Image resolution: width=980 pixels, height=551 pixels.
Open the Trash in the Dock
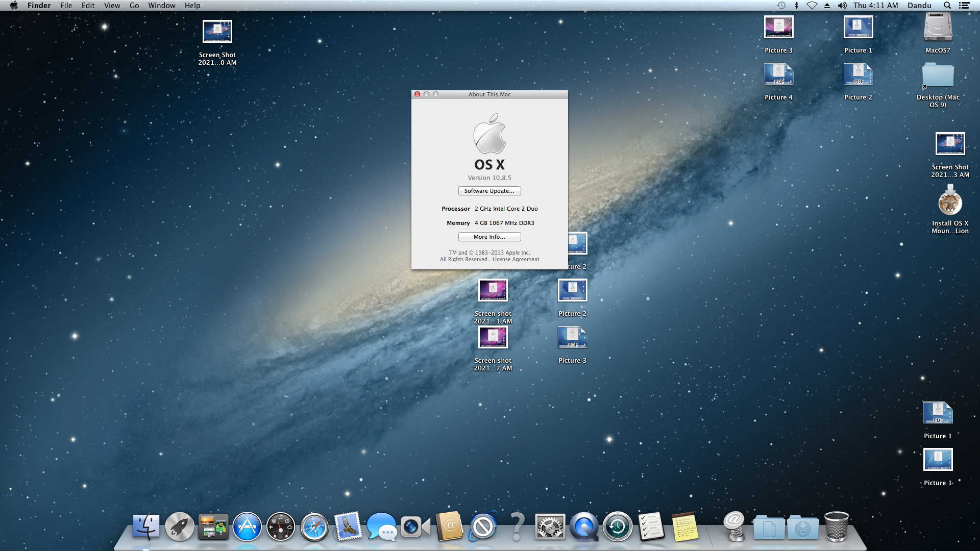click(837, 526)
